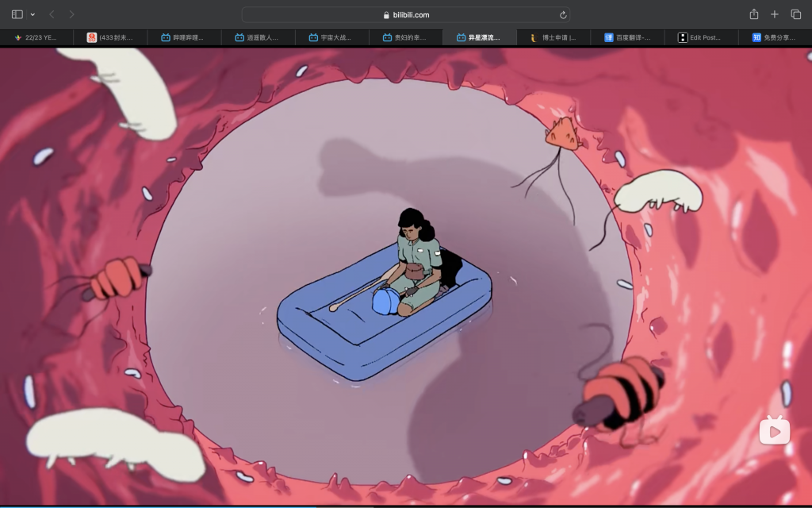Switch to the 宇宙大战... tab
Screen dimensions: 812x508
pyautogui.click(x=332, y=37)
